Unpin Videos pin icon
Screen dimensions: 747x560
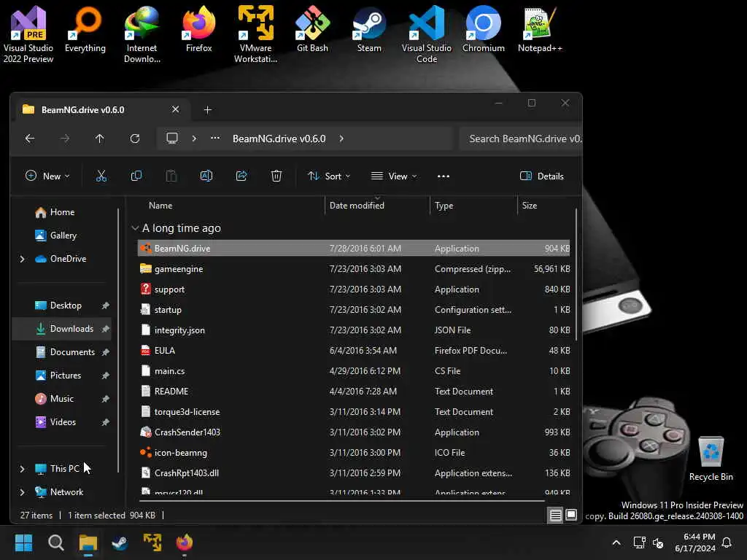tap(105, 422)
